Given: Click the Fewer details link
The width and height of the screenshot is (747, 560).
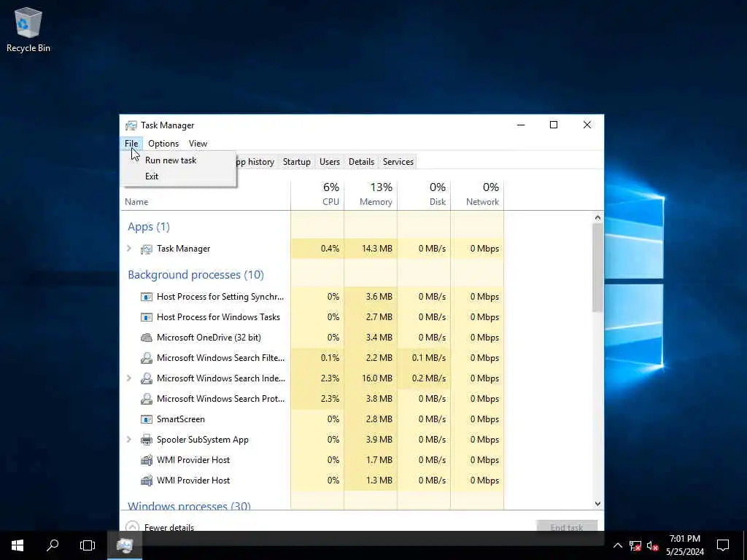Looking at the screenshot, I should (x=169, y=527).
